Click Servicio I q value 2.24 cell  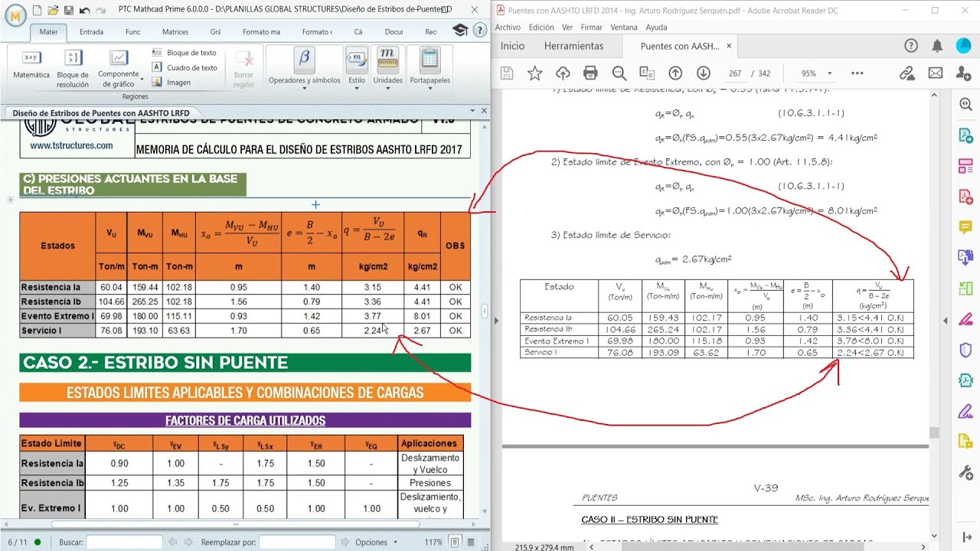click(x=373, y=331)
